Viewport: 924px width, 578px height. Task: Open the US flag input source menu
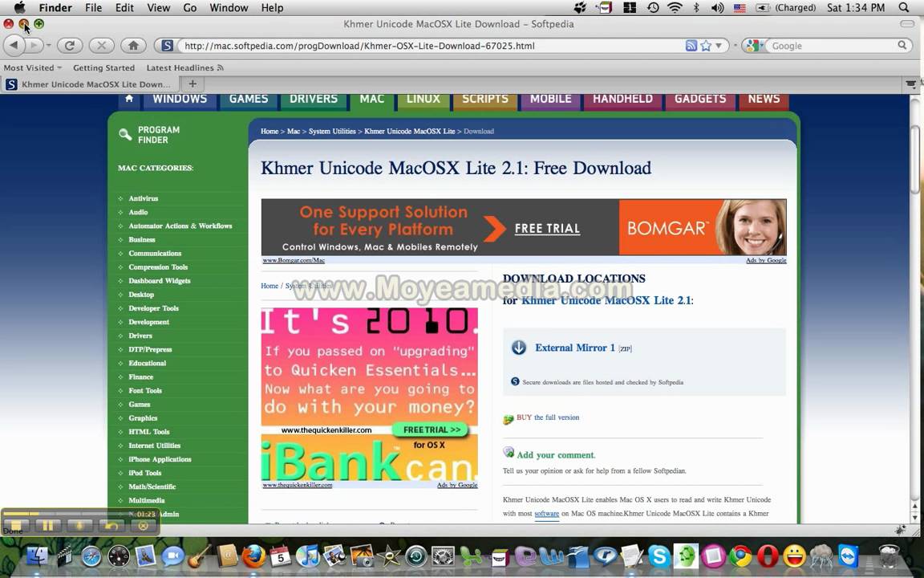pos(740,8)
